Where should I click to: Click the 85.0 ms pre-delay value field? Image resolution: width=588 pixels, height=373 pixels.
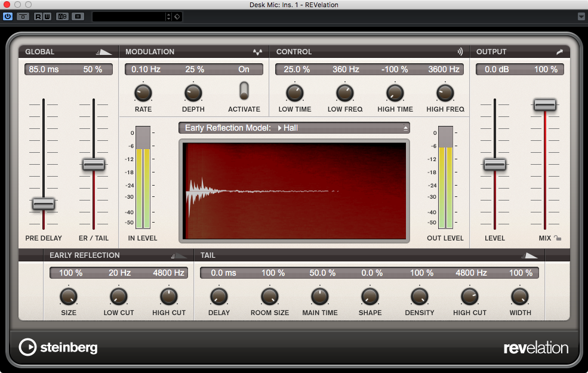[44, 69]
